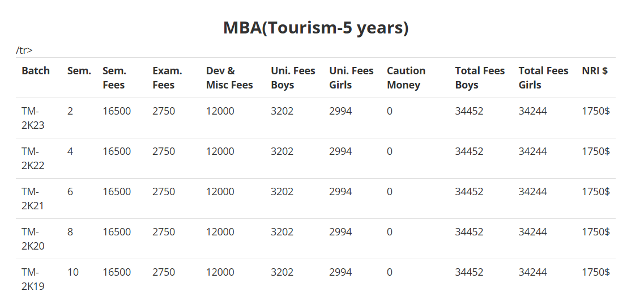Click the Caution Money column header
The width and height of the screenshot is (644, 308).
pos(406,78)
